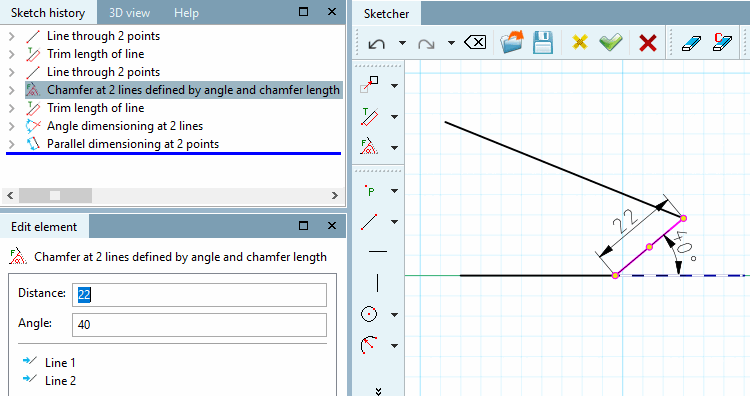This screenshot has height=396, width=750.
Task: Click the open folder icon
Action: [x=511, y=43]
